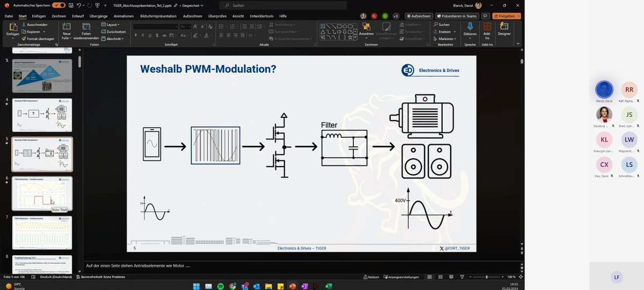Switch to the Übergänge tab
Viewport: 644px width, 290px height.
(98, 16)
